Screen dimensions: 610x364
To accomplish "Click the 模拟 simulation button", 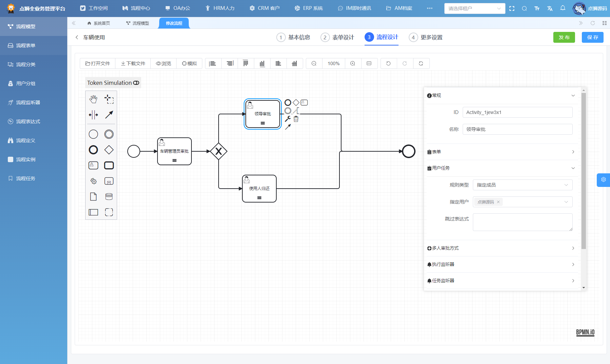I will pyautogui.click(x=189, y=63).
